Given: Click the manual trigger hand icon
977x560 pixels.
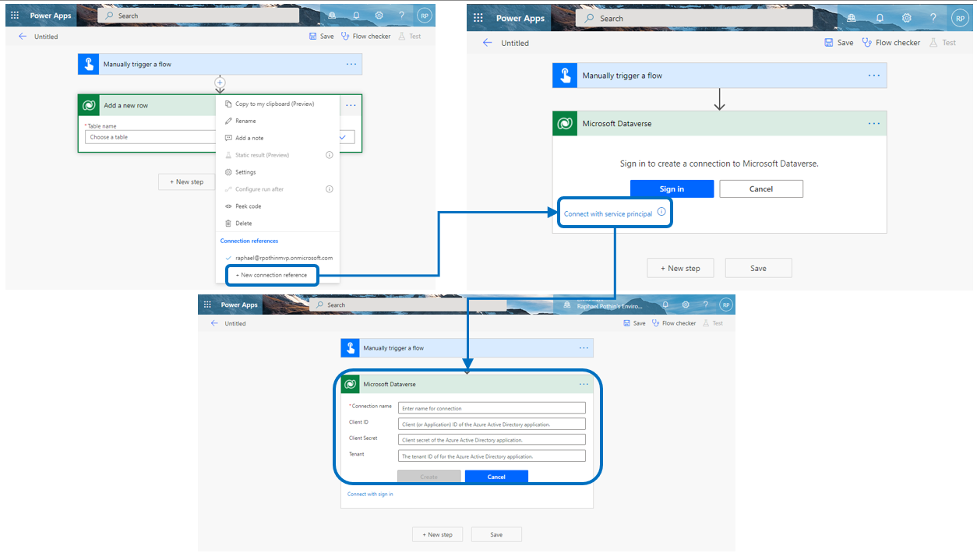Looking at the screenshot, I should 88,64.
